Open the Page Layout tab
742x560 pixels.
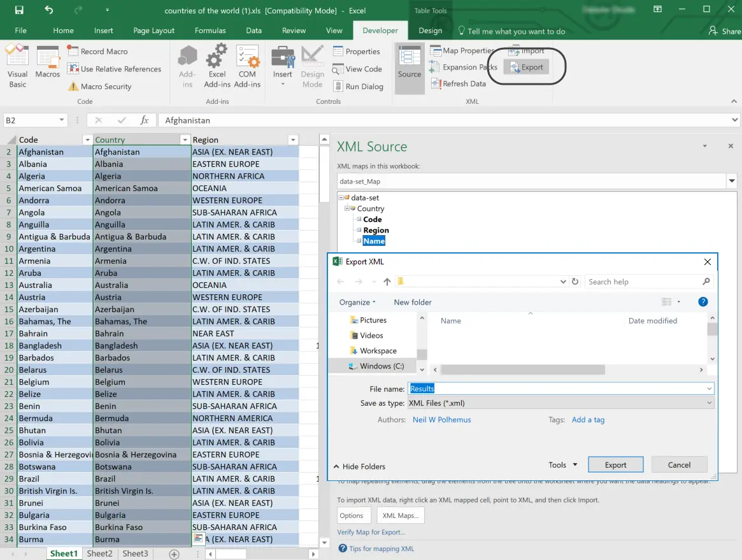click(x=153, y=31)
